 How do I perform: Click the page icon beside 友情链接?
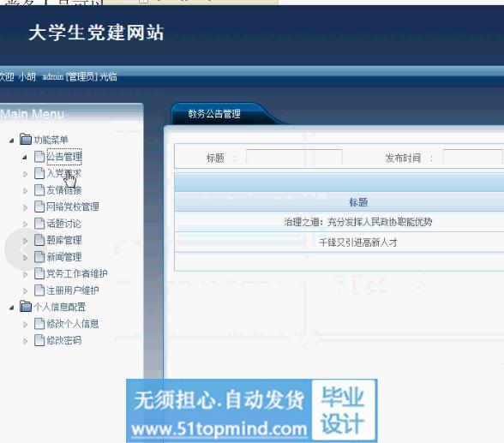(x=39, y=190)
